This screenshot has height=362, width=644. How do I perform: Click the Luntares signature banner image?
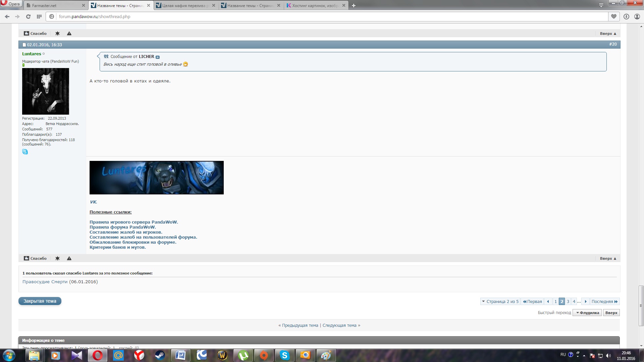[x=156, y=178]
